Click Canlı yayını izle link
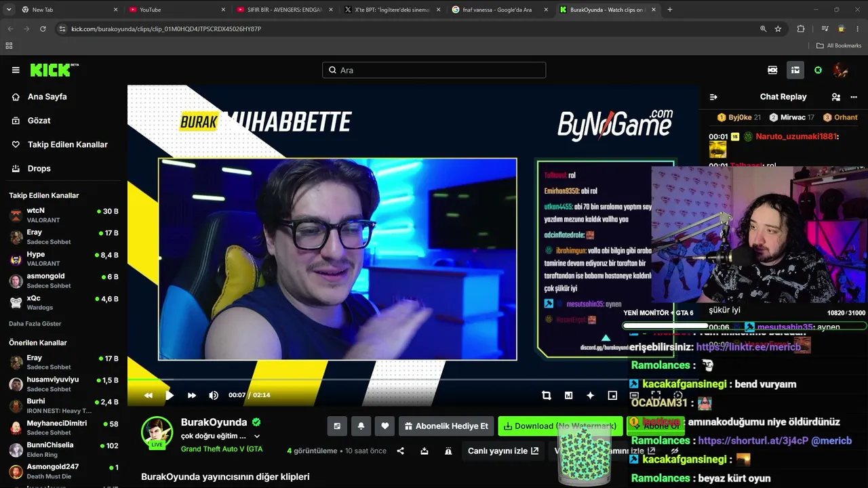The width and height of the screenshot is (868, 488). [x=503, y=451]
